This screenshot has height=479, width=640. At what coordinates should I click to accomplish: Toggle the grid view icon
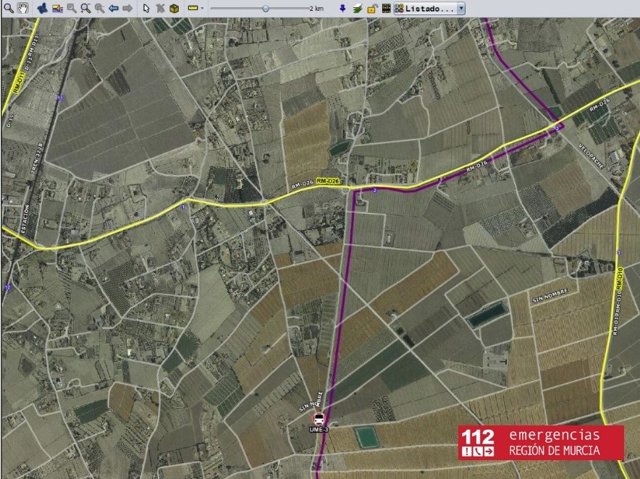pos(385,8)
